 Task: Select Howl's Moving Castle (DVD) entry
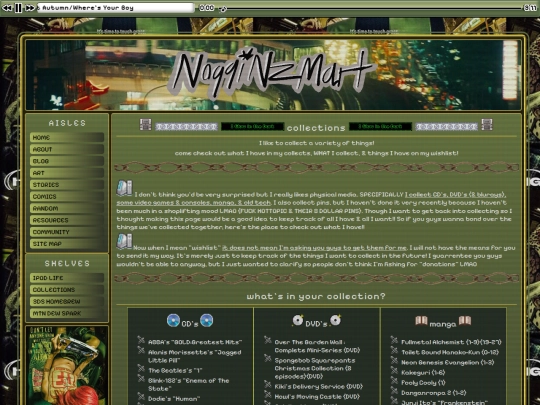pyautogui.click(x=317, y=396)
